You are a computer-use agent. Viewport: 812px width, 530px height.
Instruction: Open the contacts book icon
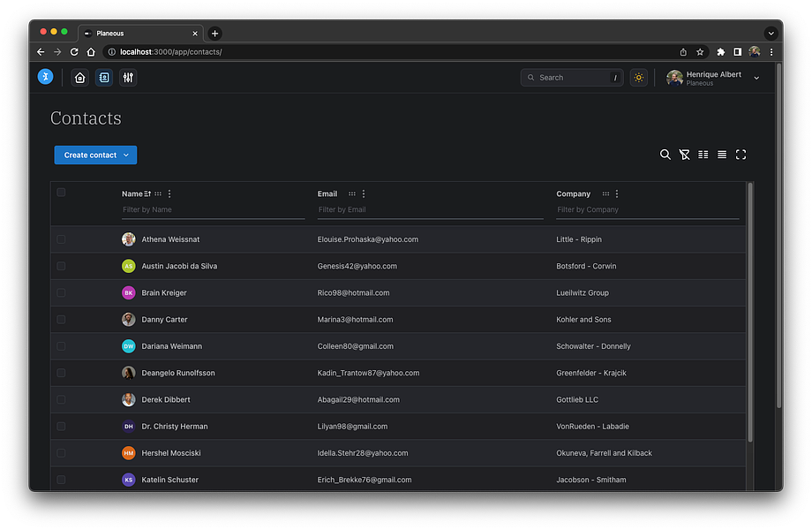click(104, 78)
